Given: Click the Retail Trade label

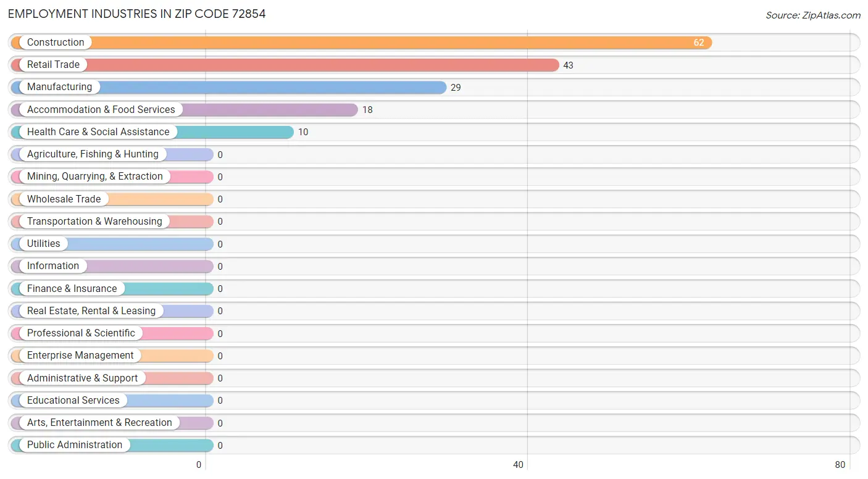Looking at the screenshot, I should (x=53, y=65).
